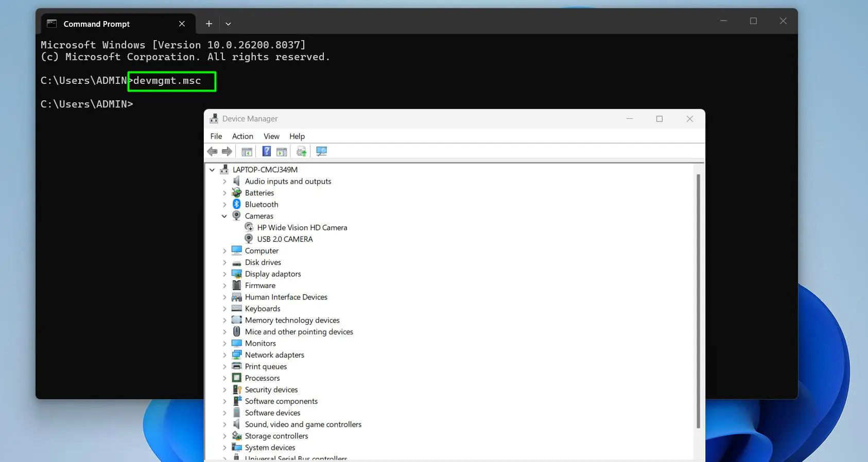Click the Device Manager title bar icon
868x462 pixels.
214,119
